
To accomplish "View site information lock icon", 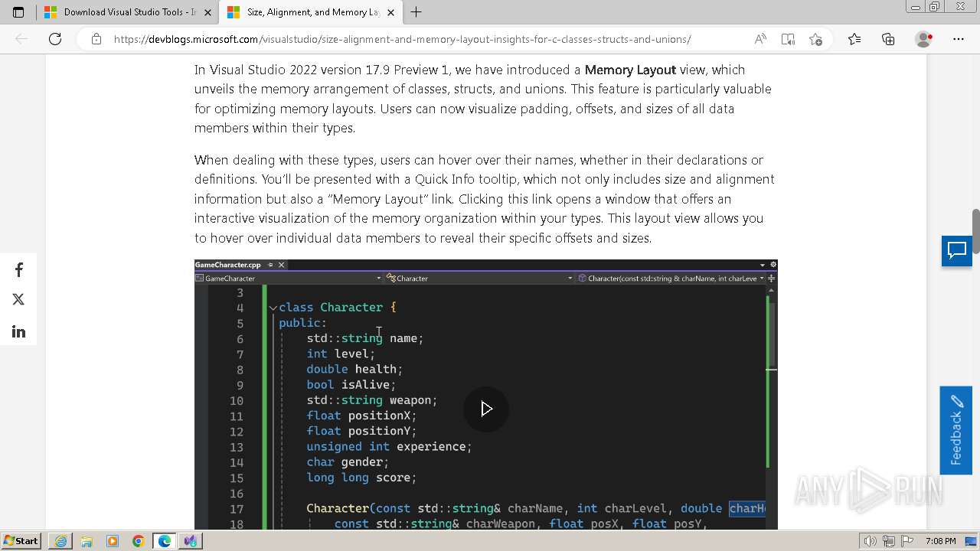I will point(96,39).
